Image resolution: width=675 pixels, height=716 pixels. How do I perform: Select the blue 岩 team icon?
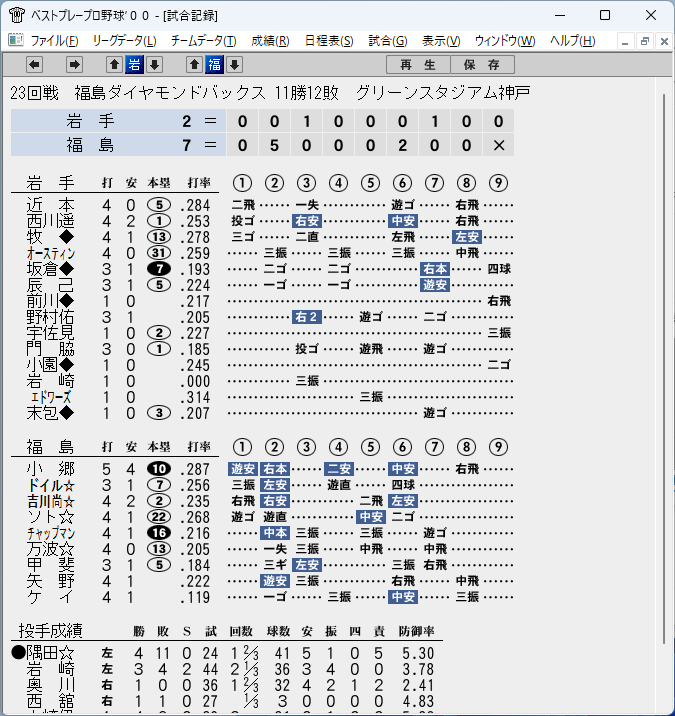(134, 65)
